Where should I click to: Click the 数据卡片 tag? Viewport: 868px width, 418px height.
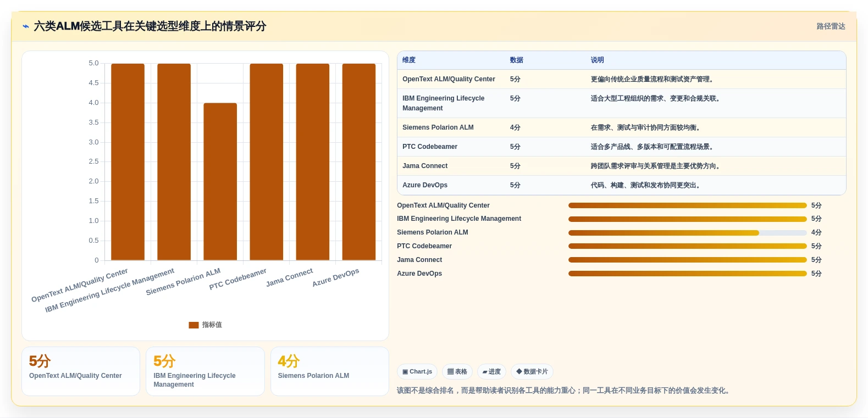pyautogui.click(x=532, y=372)
